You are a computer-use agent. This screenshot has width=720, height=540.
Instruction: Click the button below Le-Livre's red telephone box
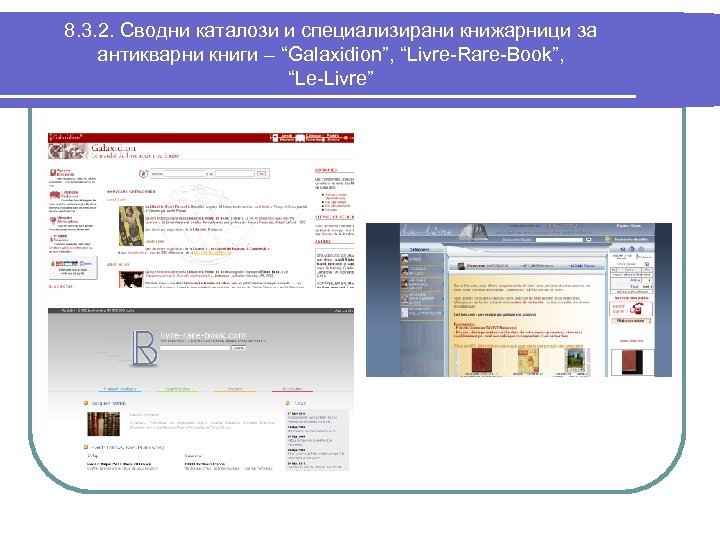(631, 321)
